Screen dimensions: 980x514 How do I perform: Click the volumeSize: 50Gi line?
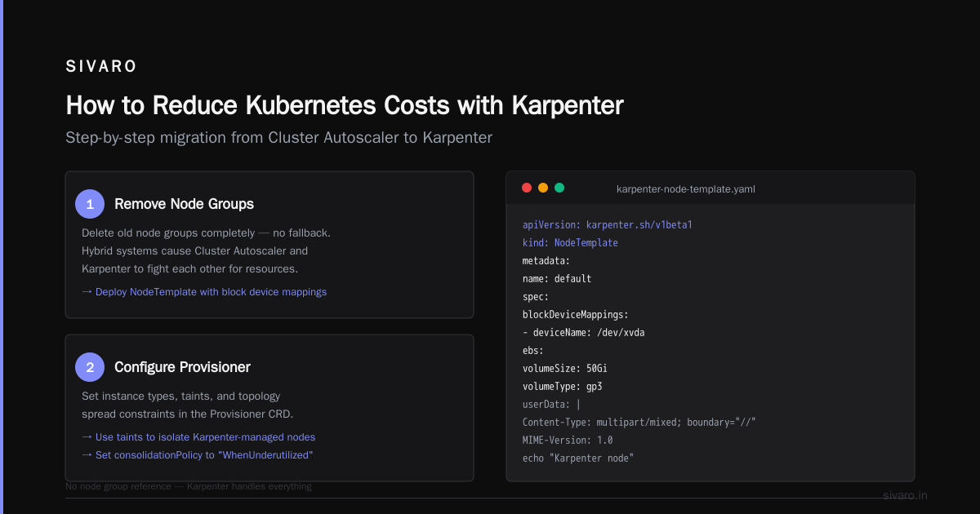(x=565, y=368)
